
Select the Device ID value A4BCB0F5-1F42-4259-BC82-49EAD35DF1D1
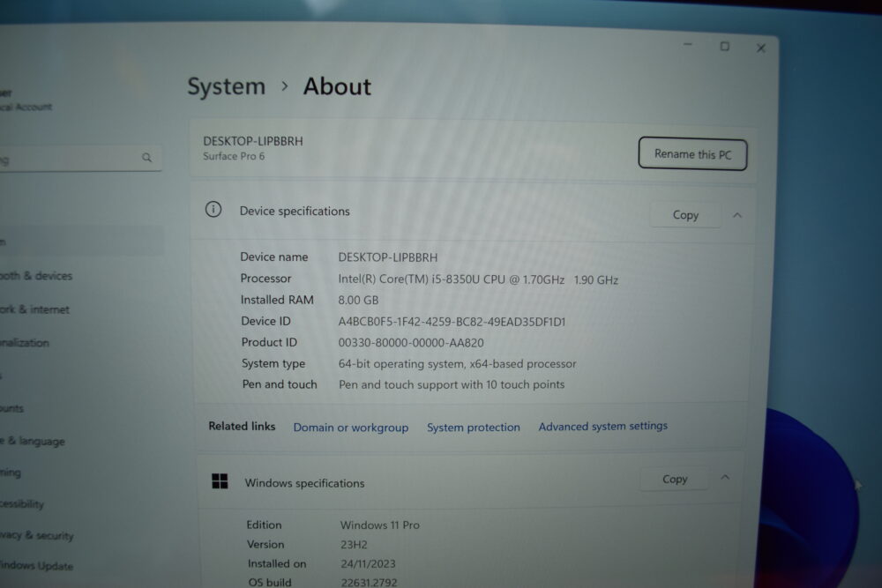click(452, 322)
